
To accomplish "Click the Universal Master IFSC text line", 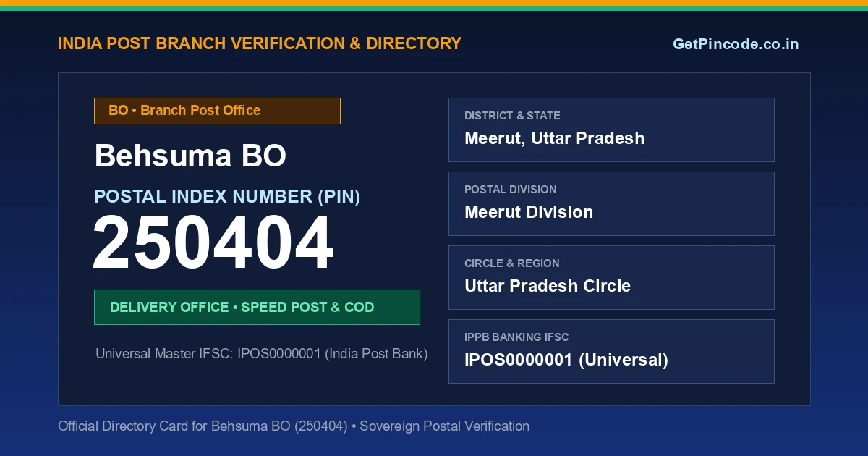I will (x=262, y=354).
